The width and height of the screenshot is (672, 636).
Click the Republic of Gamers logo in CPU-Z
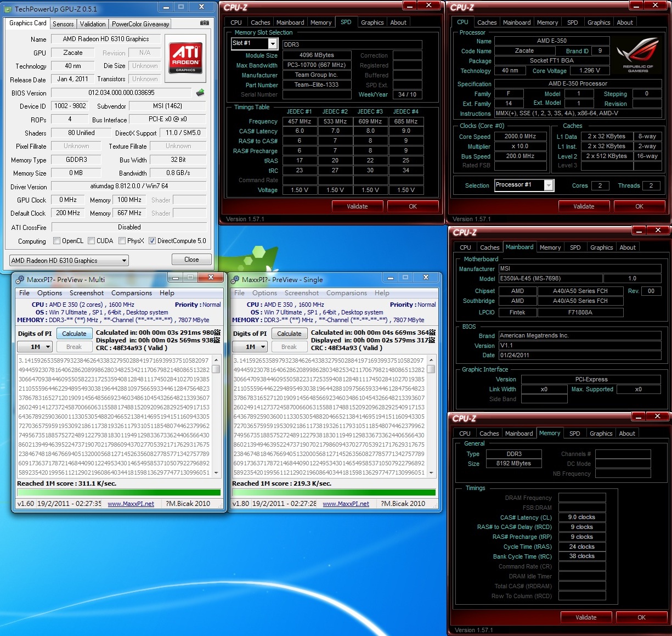coord(637,55)
